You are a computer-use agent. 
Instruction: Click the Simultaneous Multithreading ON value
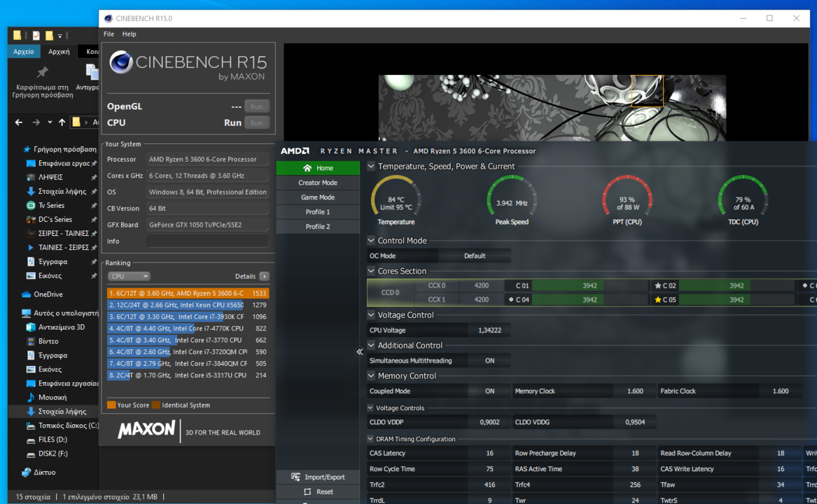[489, 360]
